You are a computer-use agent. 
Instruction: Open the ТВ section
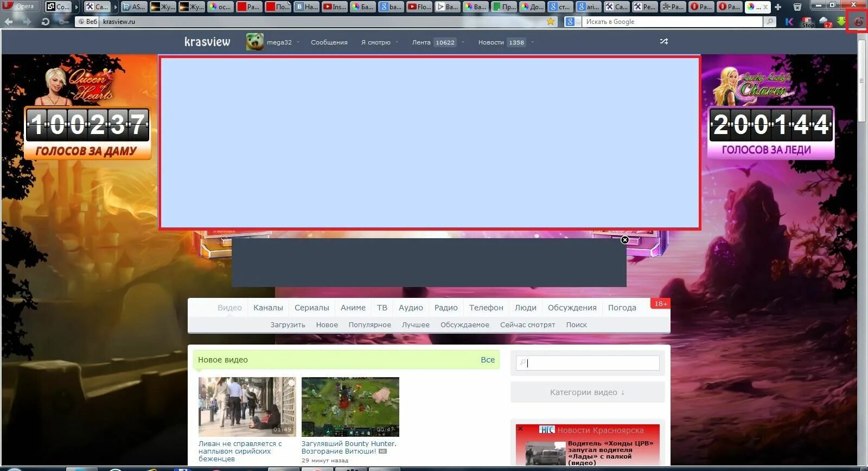(382, 308)
